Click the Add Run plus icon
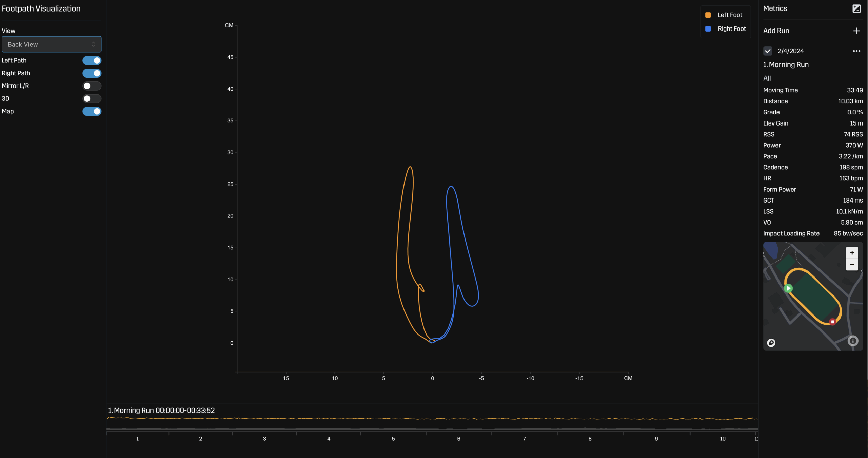 click(x=856, y=31)
